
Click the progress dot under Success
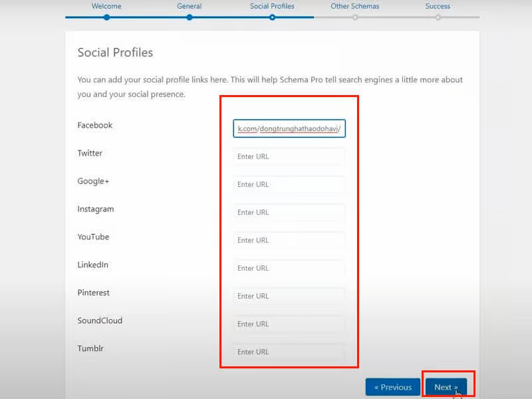click(438, 17)
